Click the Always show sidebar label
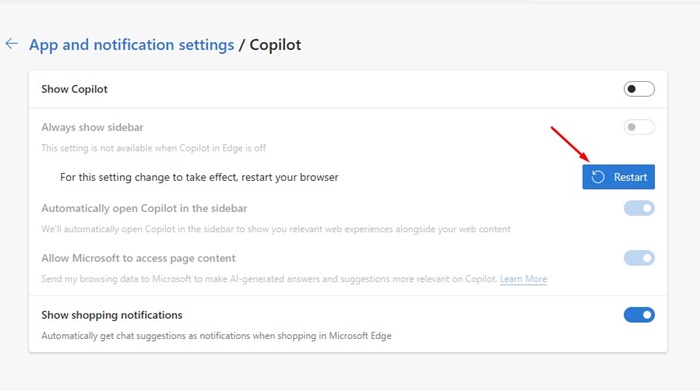 (92, 127)
